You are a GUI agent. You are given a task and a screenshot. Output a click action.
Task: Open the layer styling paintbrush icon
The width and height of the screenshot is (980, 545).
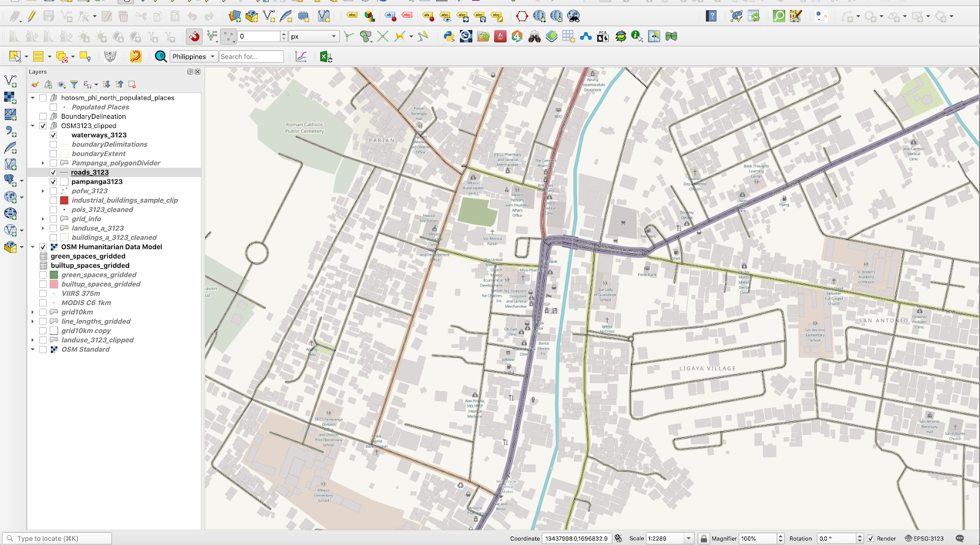pos(35,85)
